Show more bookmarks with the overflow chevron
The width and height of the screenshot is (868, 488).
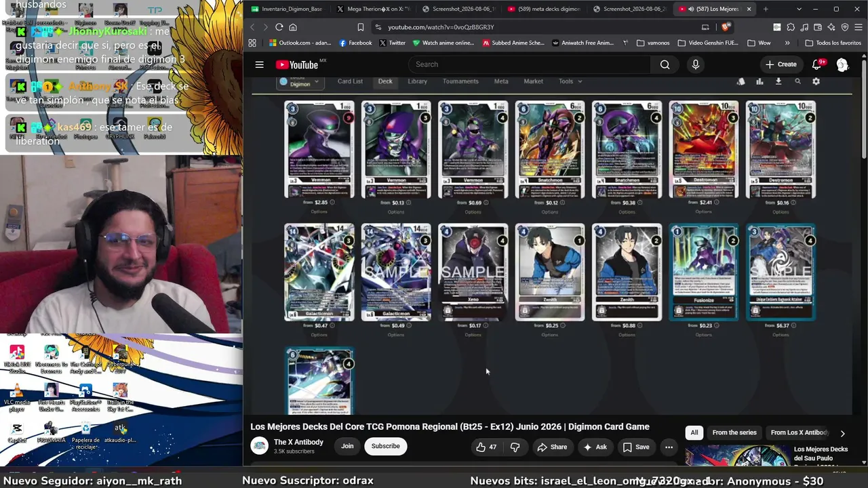point(787,43)
